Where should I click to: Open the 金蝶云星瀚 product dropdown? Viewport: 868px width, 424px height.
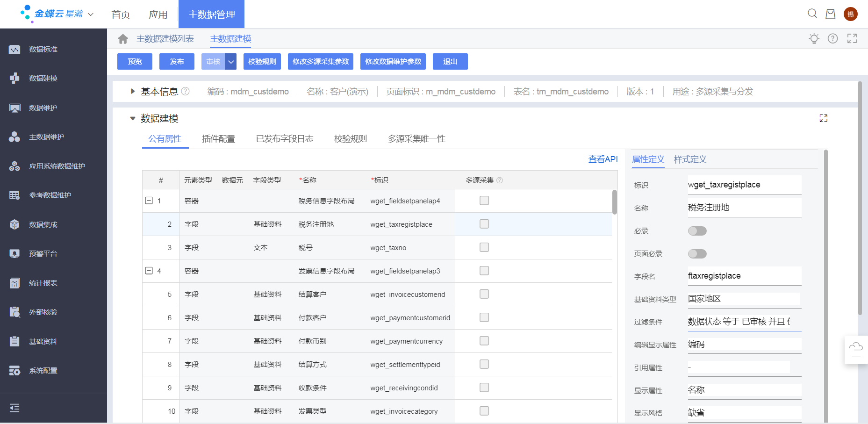tap(91, 14)
